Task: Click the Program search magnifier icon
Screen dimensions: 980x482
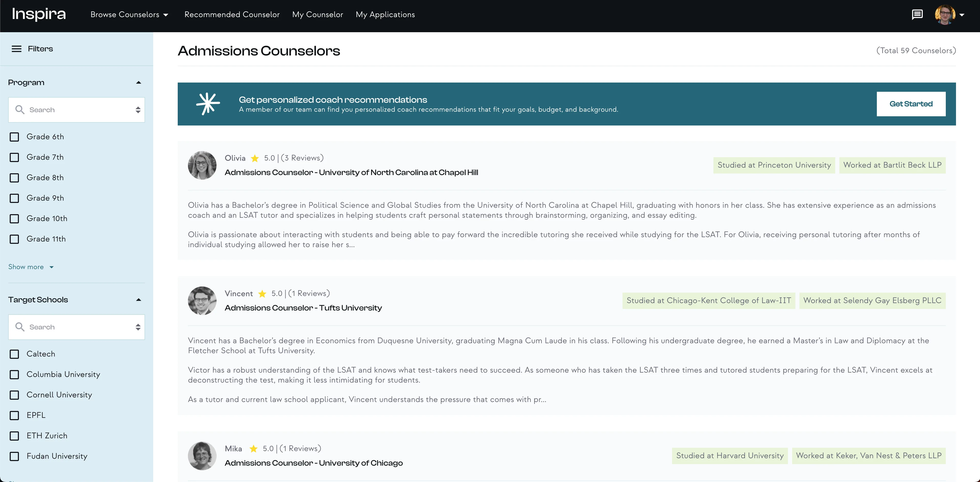Action: [x=20, y=110]
